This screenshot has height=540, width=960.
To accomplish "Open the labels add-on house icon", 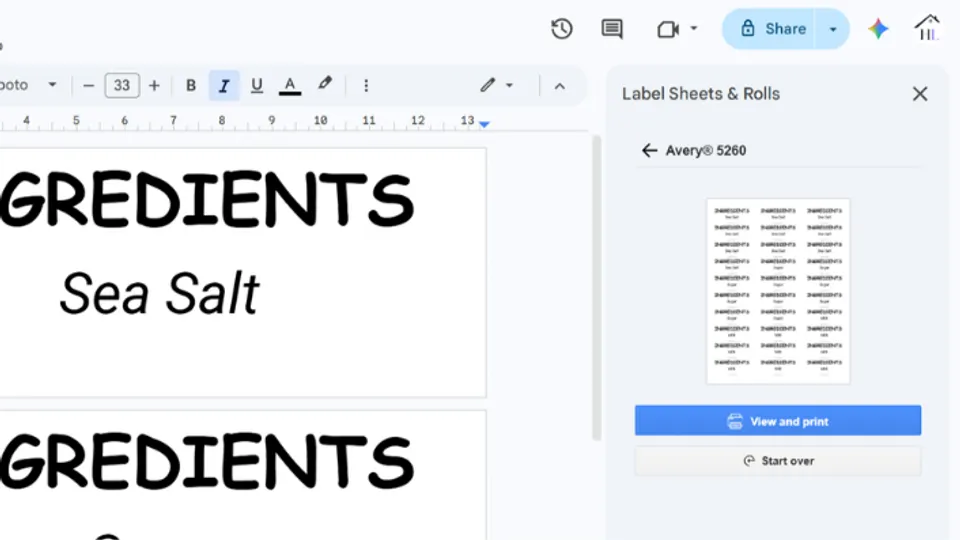I will (927, 28).
